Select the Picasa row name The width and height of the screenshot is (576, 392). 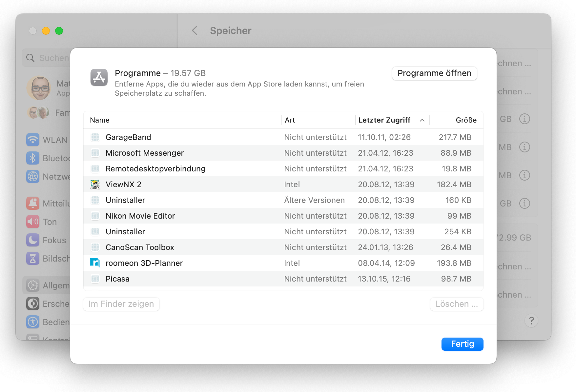(x=117, y=279)
